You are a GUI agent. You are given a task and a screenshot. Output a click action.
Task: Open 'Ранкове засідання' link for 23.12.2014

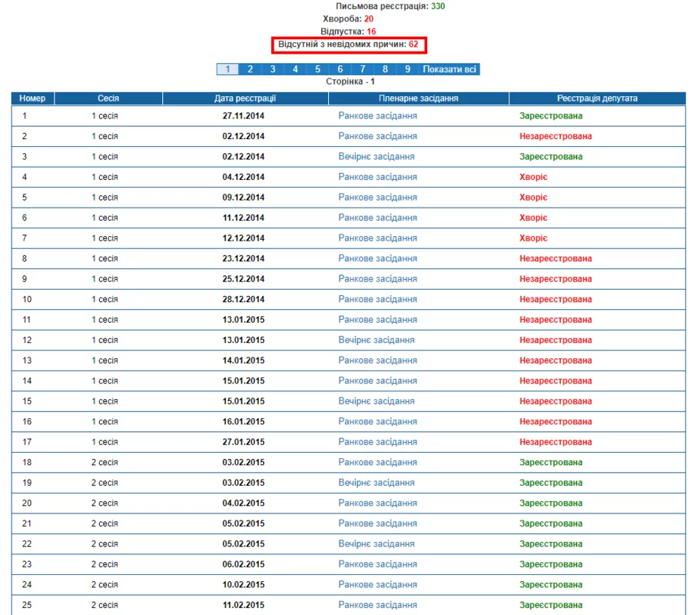(x=378, y=258)
